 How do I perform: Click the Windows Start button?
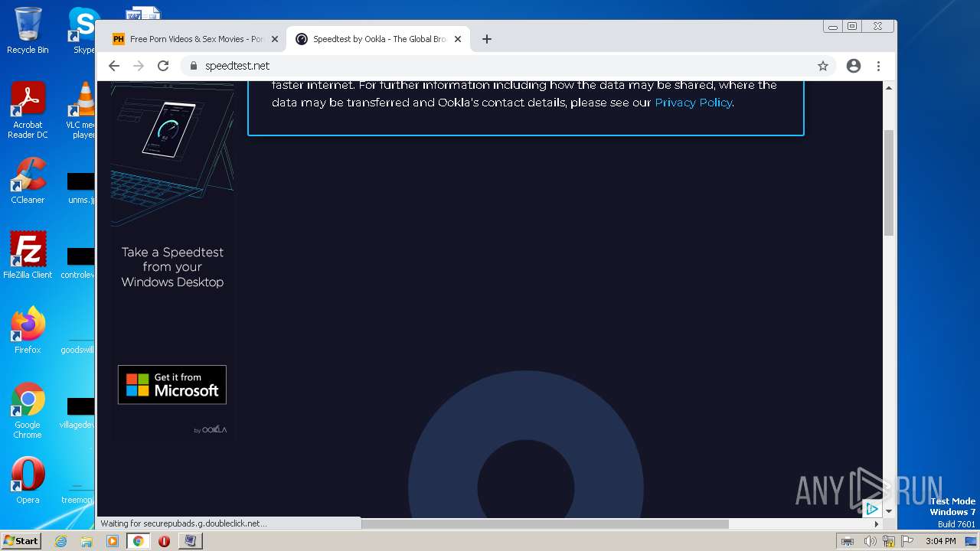21,540
